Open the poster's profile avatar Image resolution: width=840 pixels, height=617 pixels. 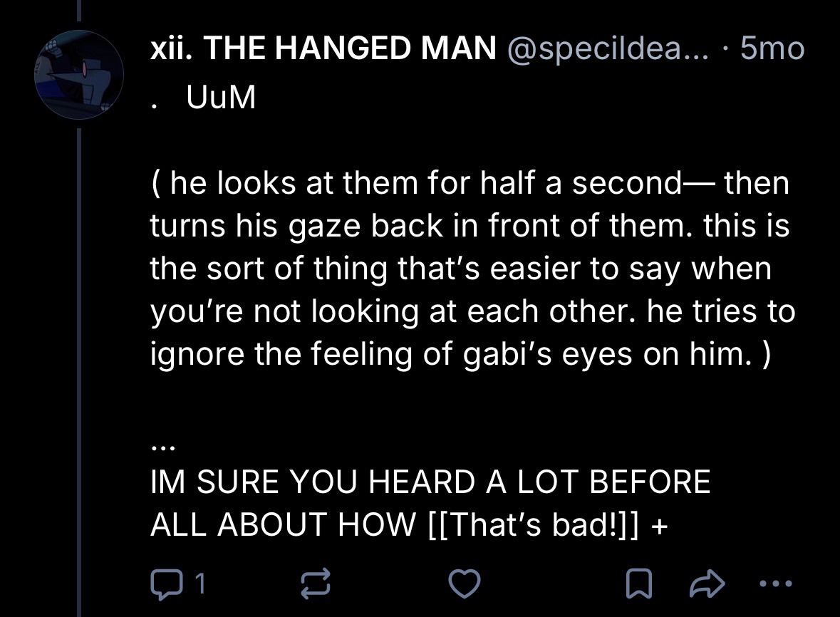tap(79, 74)
